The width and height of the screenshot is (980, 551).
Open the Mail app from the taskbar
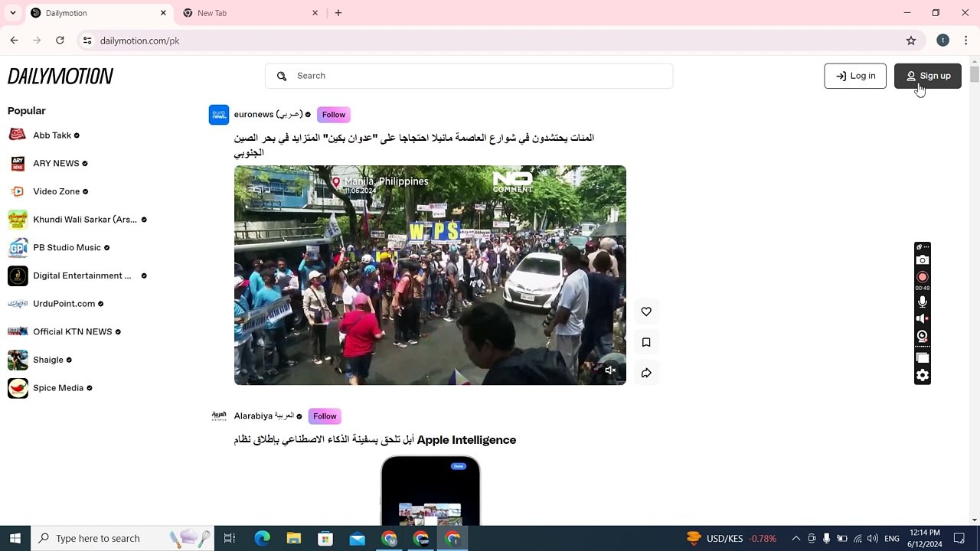[x=358, y=538]
